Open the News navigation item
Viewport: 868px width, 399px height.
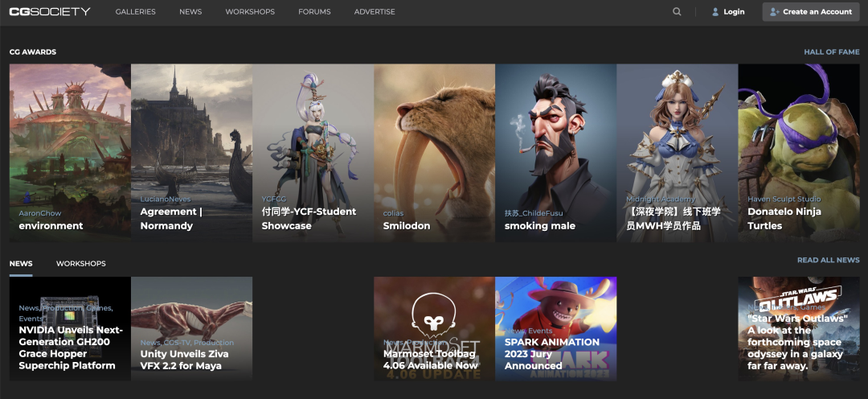(190, 11)
